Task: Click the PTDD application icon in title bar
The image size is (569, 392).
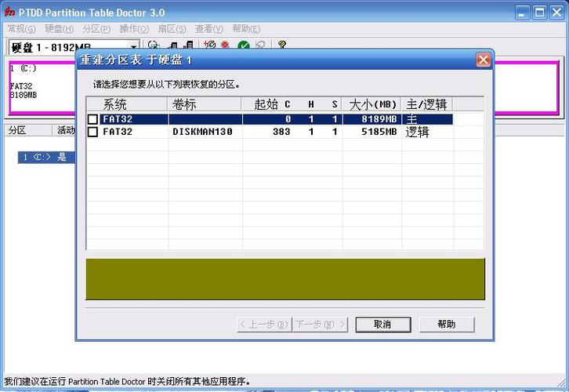Action: point(9,12)
